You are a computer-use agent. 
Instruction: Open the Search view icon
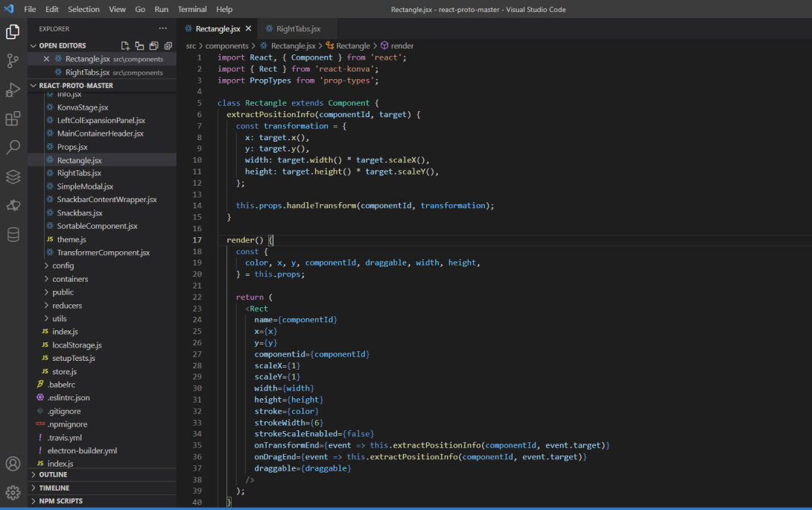pos(13,147)
